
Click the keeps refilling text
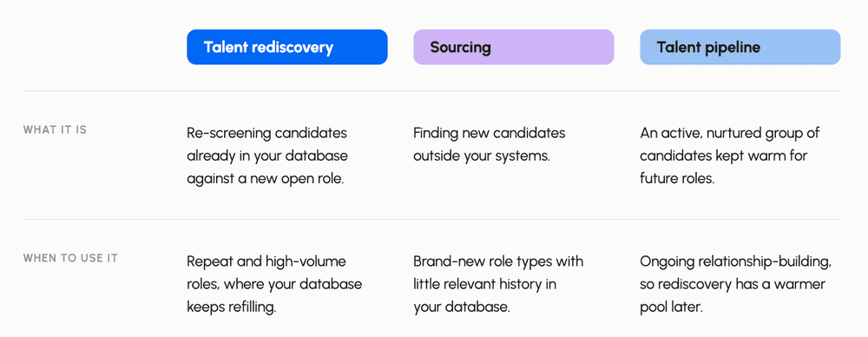click(x=232, y=307)
